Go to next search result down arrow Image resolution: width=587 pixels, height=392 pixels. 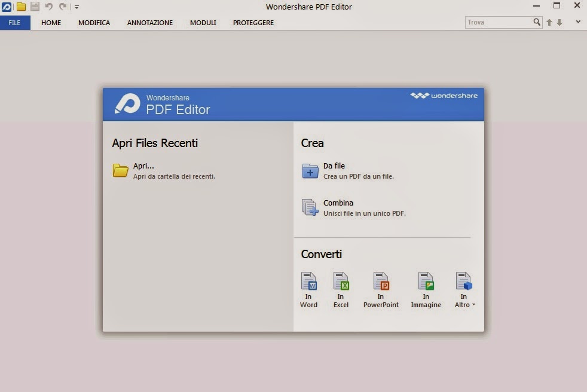[560, 23]
